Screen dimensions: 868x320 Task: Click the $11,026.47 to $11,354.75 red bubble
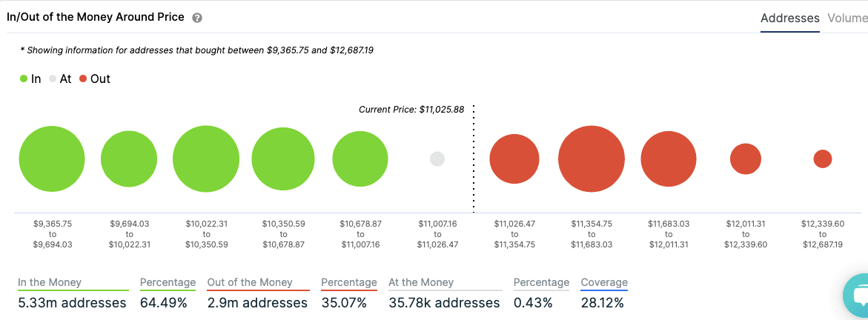click(514, 159)
